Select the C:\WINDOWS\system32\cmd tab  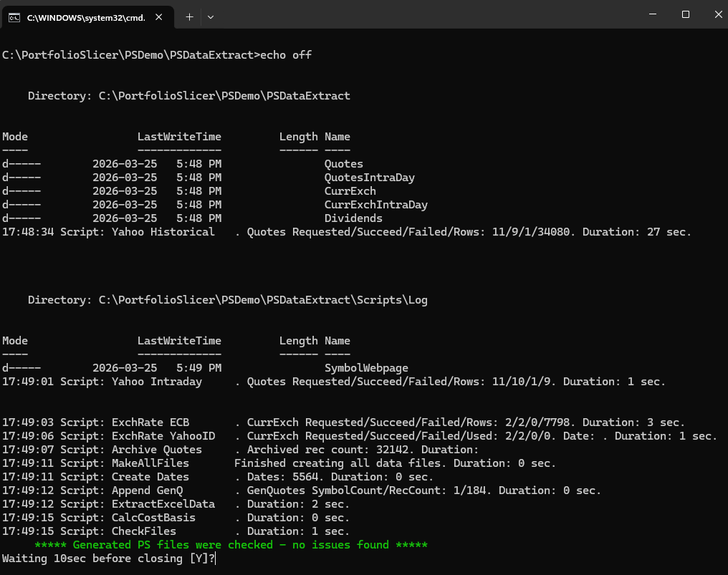pos(86,16)
